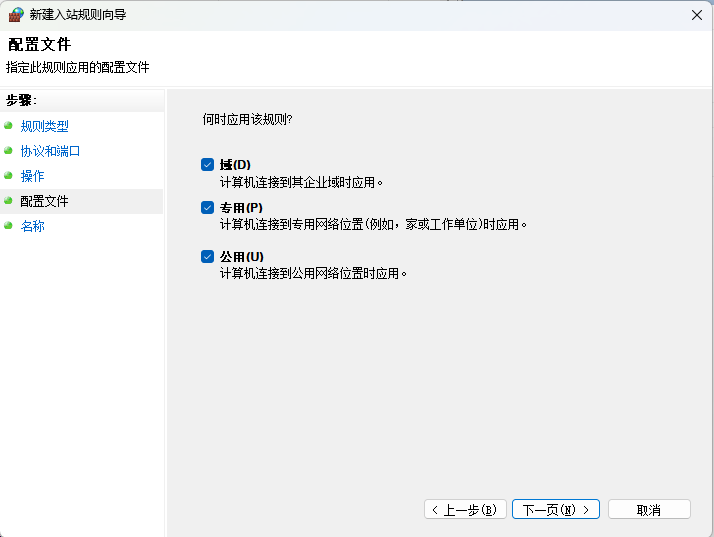Click the text 何时应用该规则?
Image resolution: width=714 pixels, height=537 pixels.
247,119
